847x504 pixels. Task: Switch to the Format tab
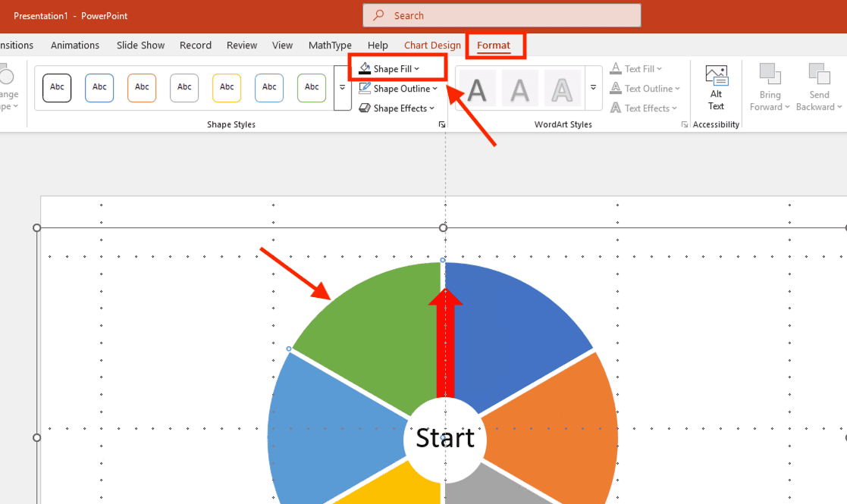tap(494, 45)
